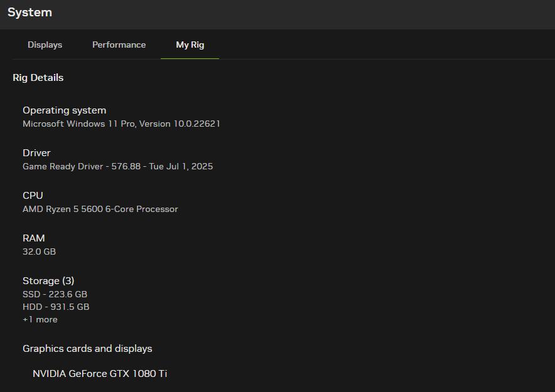The height and width of the screenshot is (392, 555).
Task: Expand storage list via '+1 more'
Action: click(40, 320)
